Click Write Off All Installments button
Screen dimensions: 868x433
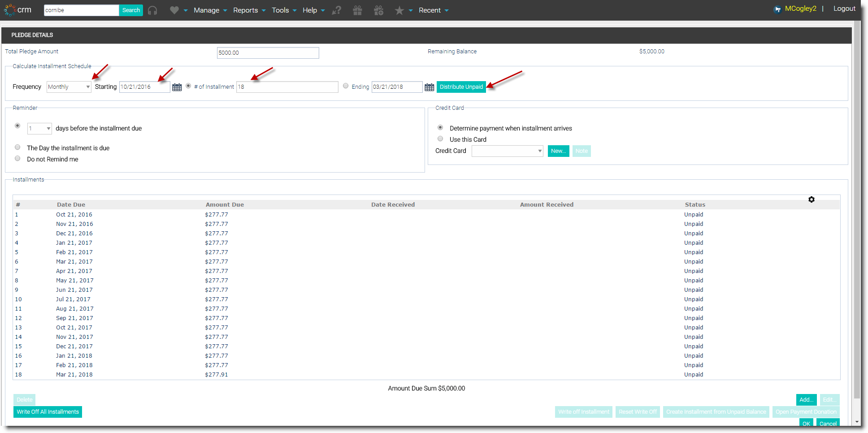coord(48,412)
